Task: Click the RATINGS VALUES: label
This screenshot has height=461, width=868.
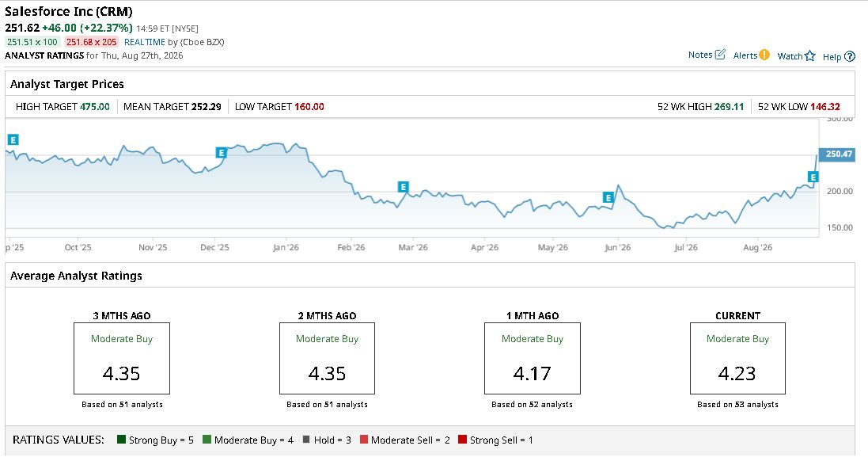Action: point(58,440)
